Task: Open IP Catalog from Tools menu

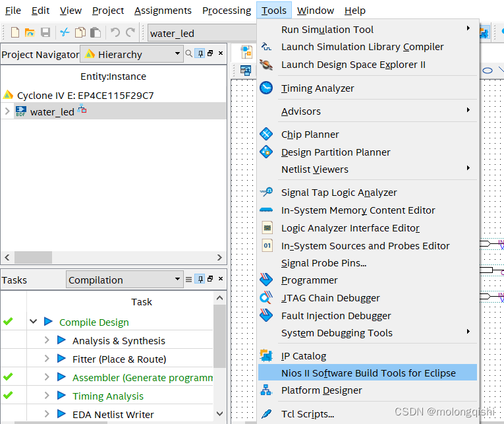Action: click(x=368, y=356)
